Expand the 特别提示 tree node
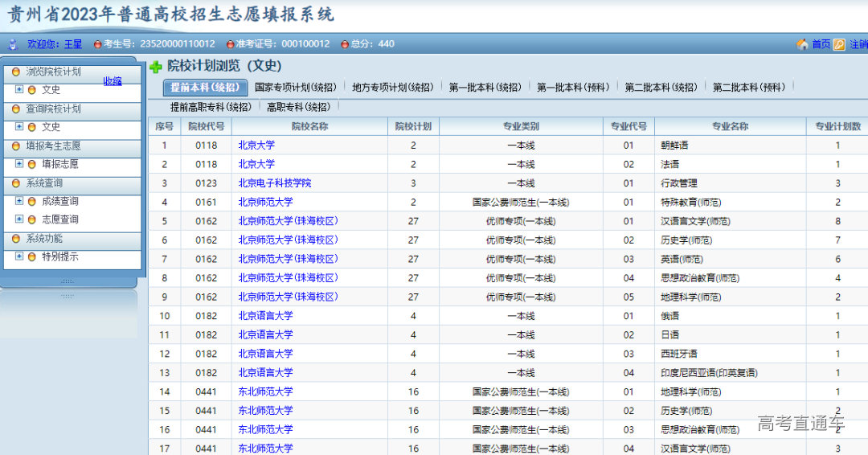 [x=19, y=256]
